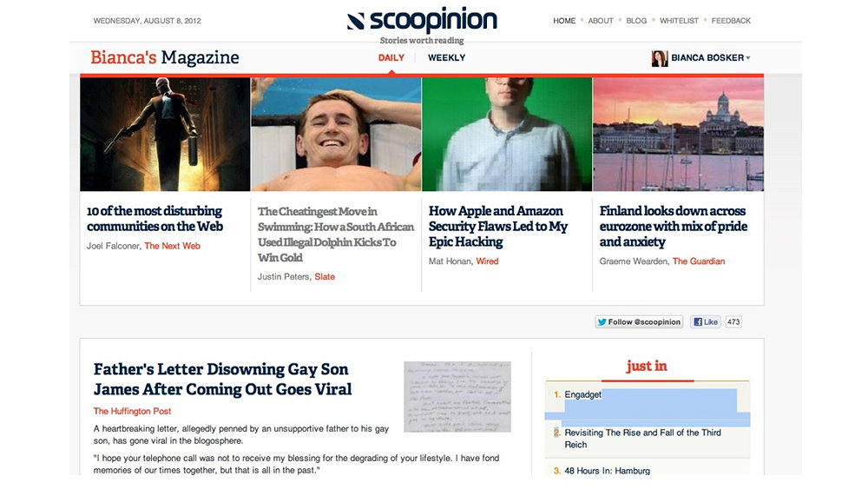Click the Facebook Like button
Image resolution: width=868 pixels, height=489 pixels.
[x=705, y=321]
